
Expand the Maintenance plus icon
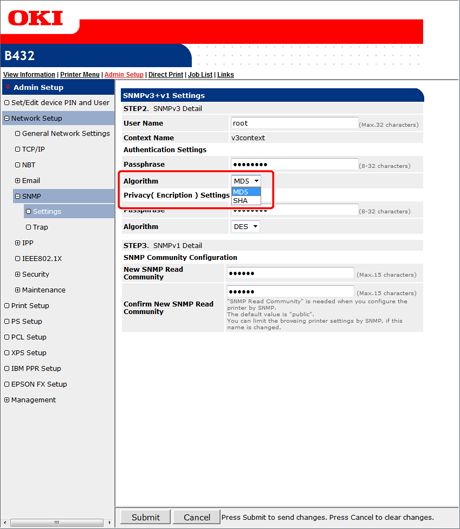click(x=18, y=290)
